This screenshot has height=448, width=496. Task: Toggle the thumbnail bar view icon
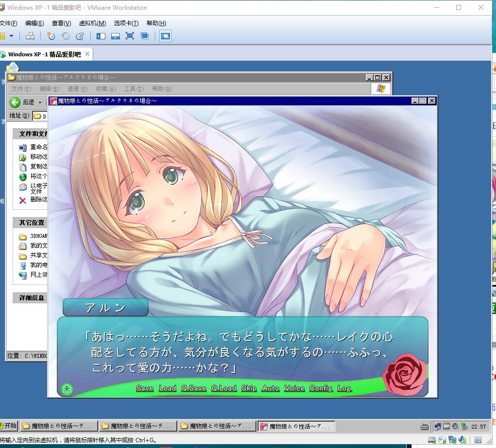(116, 36)
